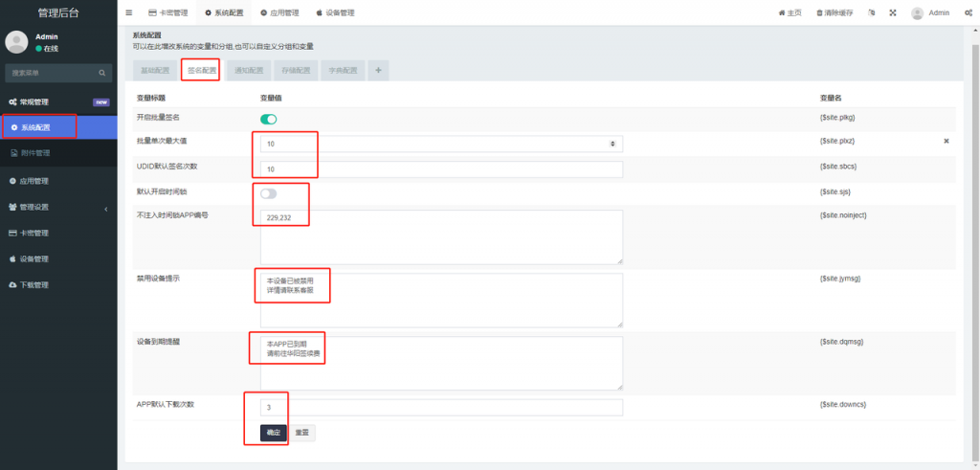Enable the 默认开启时间锁 toggle switch

point(269,193)
